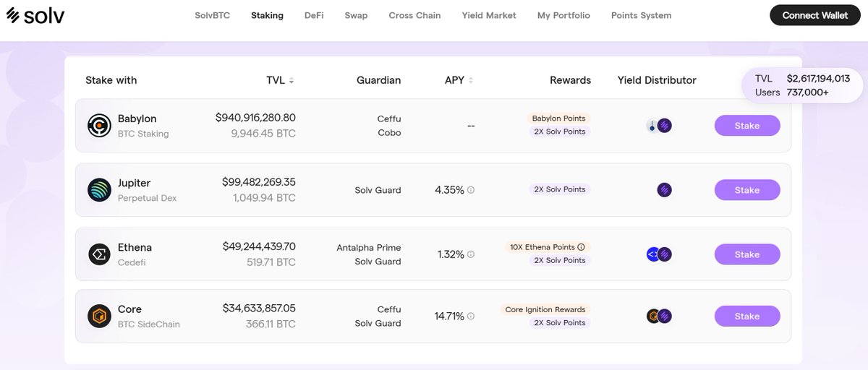The image size is (868, 370).
Task: Click the Cedefi subtitle under Ethena
Action: (x=132, y=262)
